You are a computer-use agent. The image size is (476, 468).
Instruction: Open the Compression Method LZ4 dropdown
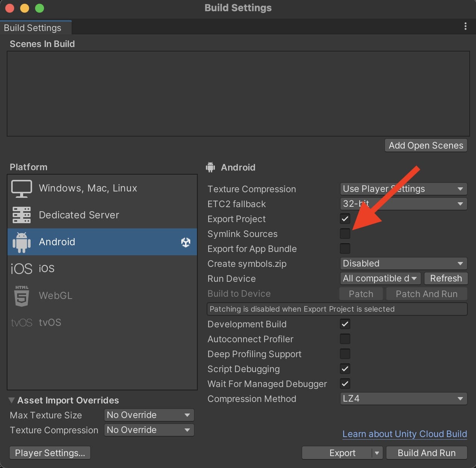click(x=403, y=399)
